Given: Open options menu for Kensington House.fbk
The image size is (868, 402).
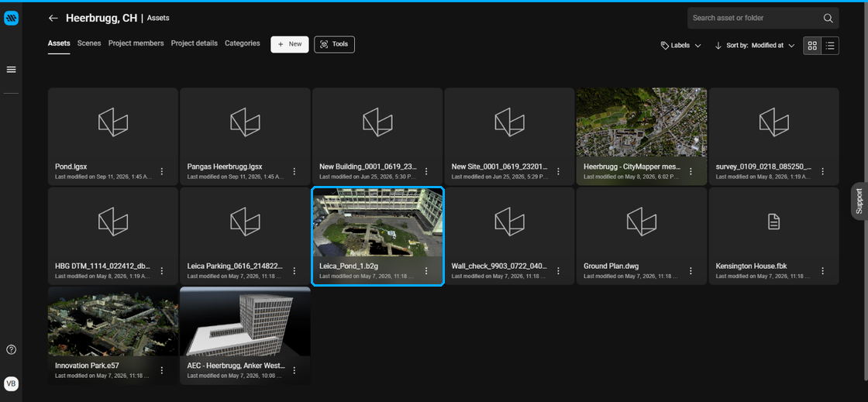Looking at the screenshot, I should pyautogui.click(x=822, y=271).
